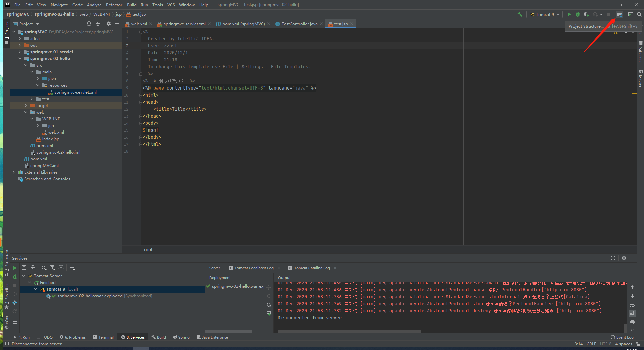This screenshot has height=350, width=644.
Task: Run with Coverage from the main toolbar
Action: tap(586, 14)
